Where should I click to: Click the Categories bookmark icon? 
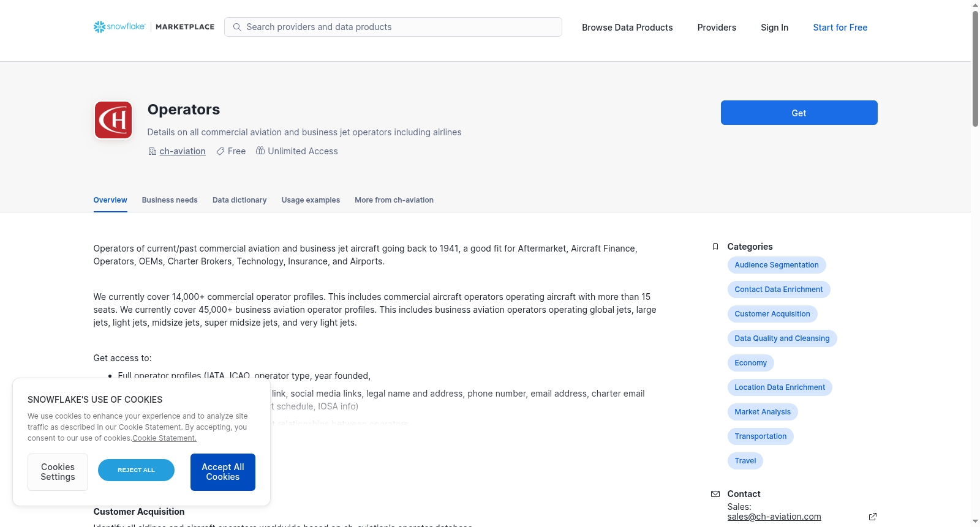coord(715,247)
